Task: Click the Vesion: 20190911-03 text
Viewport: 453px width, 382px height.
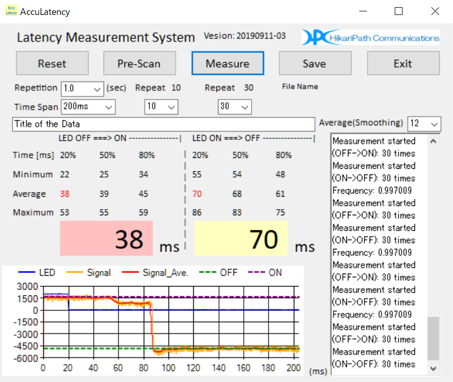Action: pyautogui.click(x=245, y=36)
